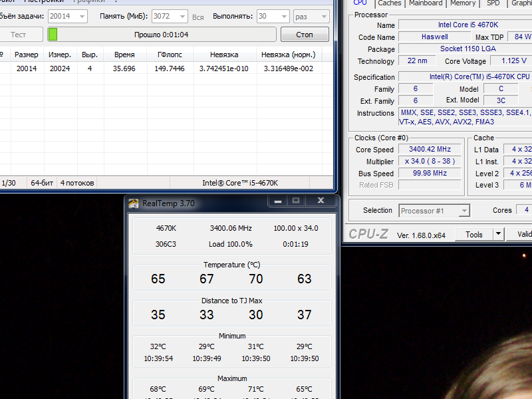Switch to the Mainboard tab in CPU-Z
The width and height of the screenshot is (532, 399).
(x=426, y=3)
